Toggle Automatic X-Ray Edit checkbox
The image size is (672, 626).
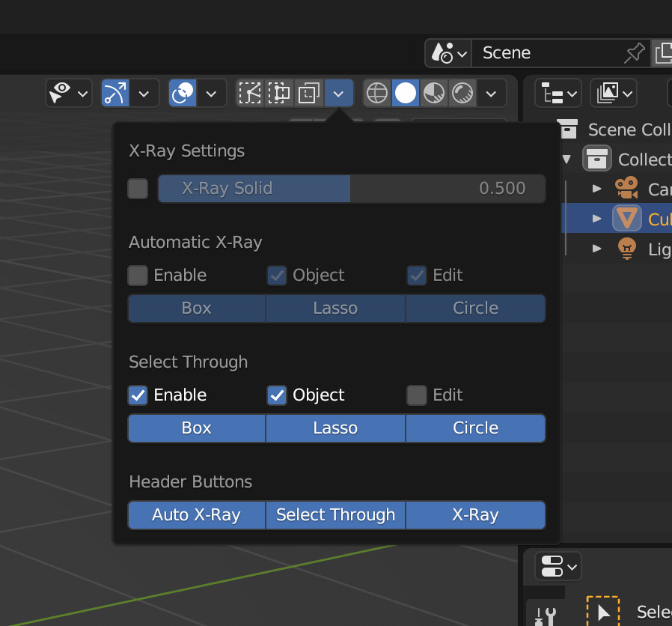pos(417,276)
